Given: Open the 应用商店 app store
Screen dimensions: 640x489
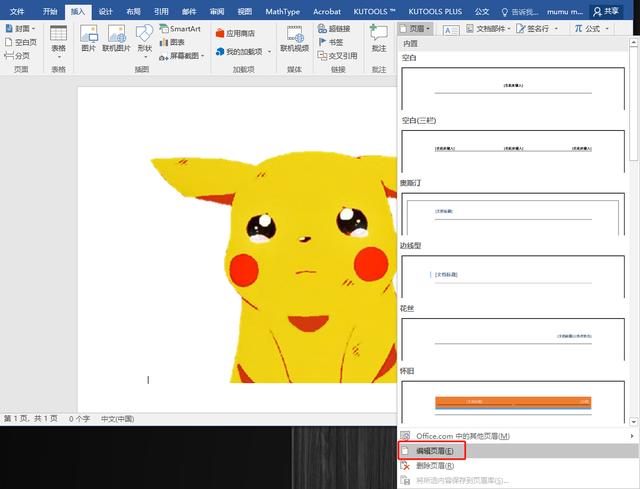Looking at the screenshot, I should click(235, 33).
